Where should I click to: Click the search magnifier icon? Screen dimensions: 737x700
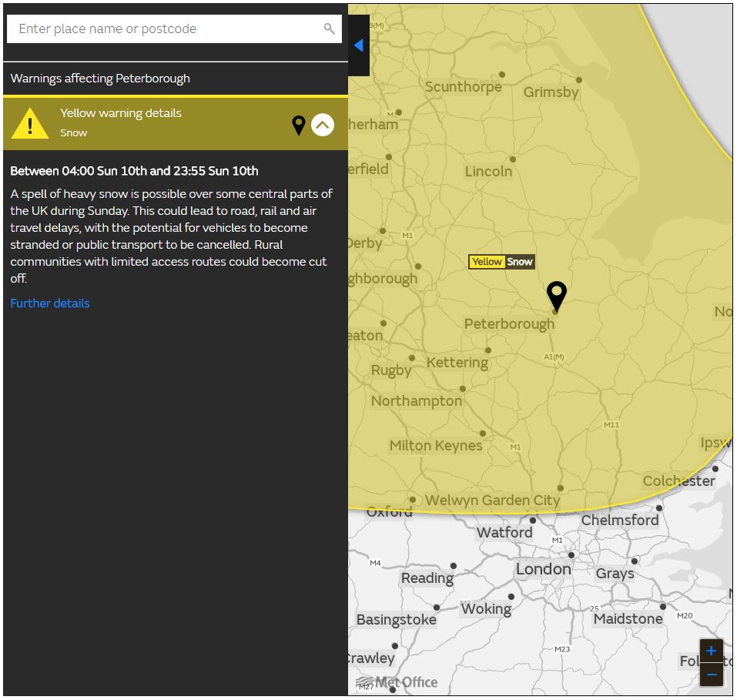[x=329, y=29]
